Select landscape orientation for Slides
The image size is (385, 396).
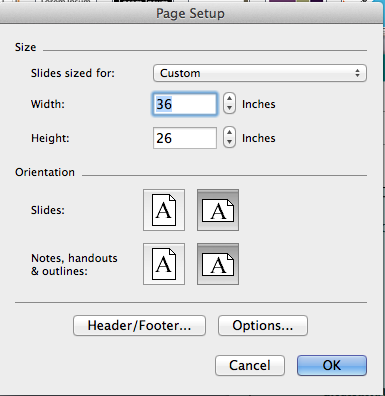218,210
